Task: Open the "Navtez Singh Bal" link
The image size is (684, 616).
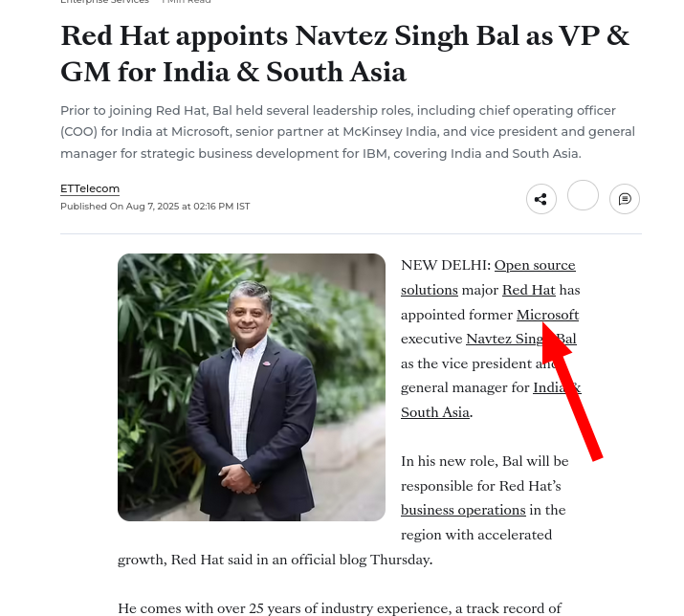Action: click(520, 339)
